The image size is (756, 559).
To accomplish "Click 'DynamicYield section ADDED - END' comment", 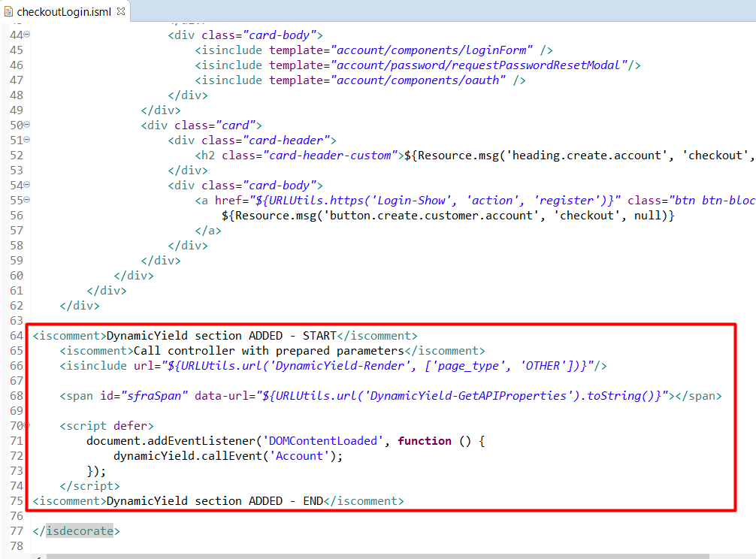I will (x=215, y=501).
